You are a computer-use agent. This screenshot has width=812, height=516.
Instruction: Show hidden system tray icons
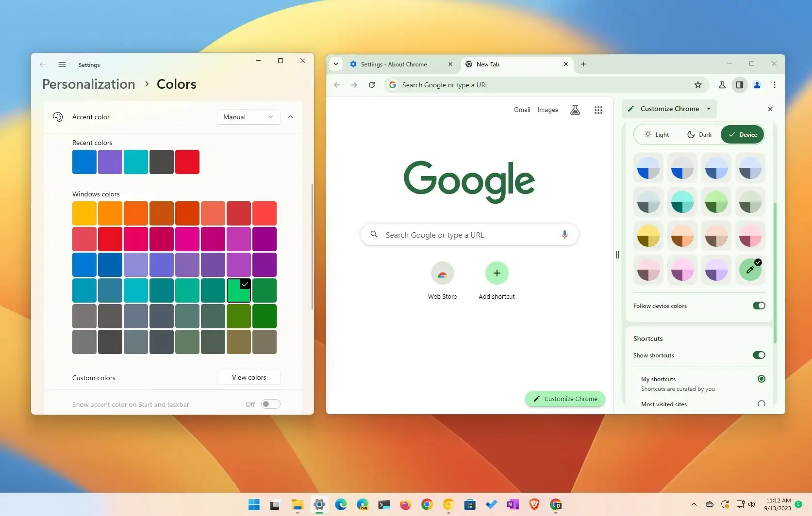[x=694, y=504]
